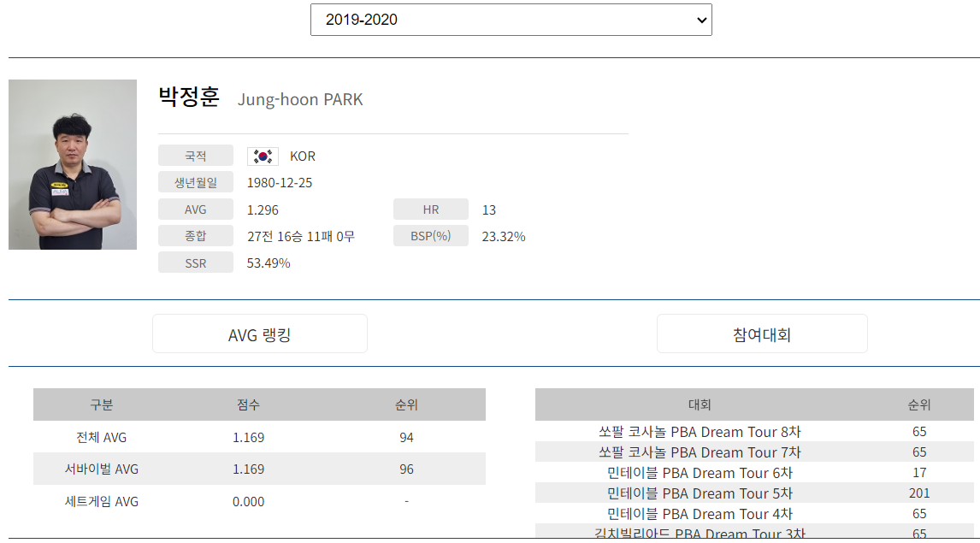Screen dimensions: 980x543
Task: Select 민테이블 PBA Dream Tour 5차 with rank 201
Action: (x=701, y=493)
